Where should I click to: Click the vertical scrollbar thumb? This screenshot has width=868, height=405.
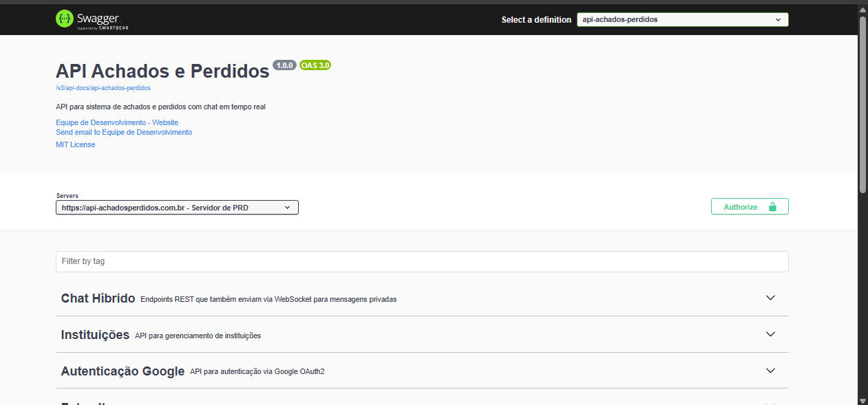862,103
